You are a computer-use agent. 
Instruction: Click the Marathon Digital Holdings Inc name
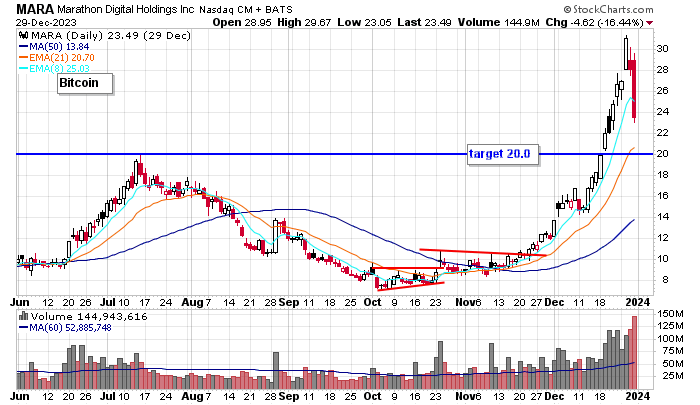126,9
